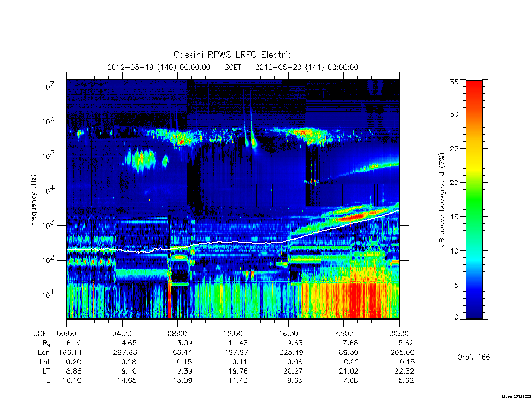The width and height of the screenshot is (532, 399).
Task: Click LT value 21.02
Action: 349,371
